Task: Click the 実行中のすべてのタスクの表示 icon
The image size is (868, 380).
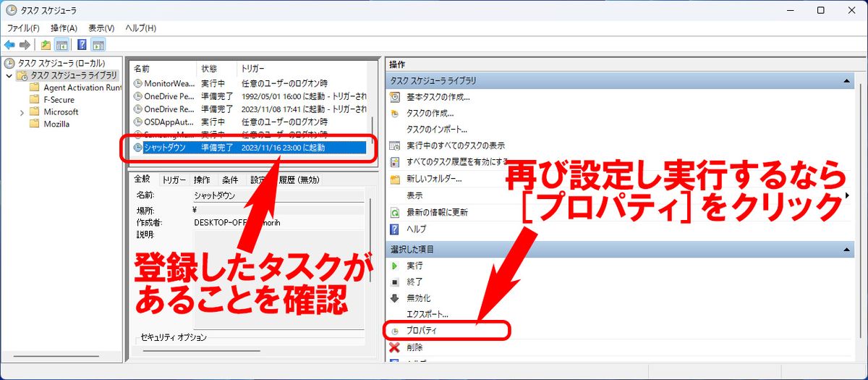Action: tap(395, 145)
